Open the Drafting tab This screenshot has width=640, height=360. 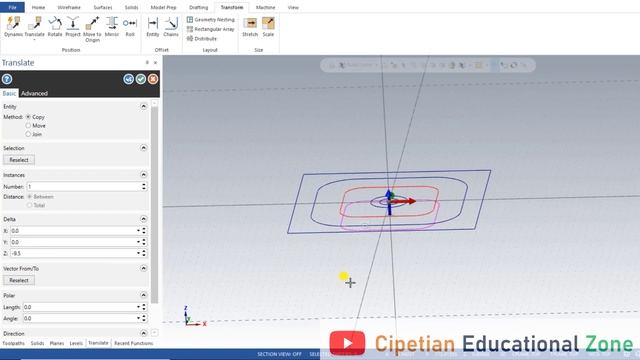pyautogui.click(x=198, y=7)
